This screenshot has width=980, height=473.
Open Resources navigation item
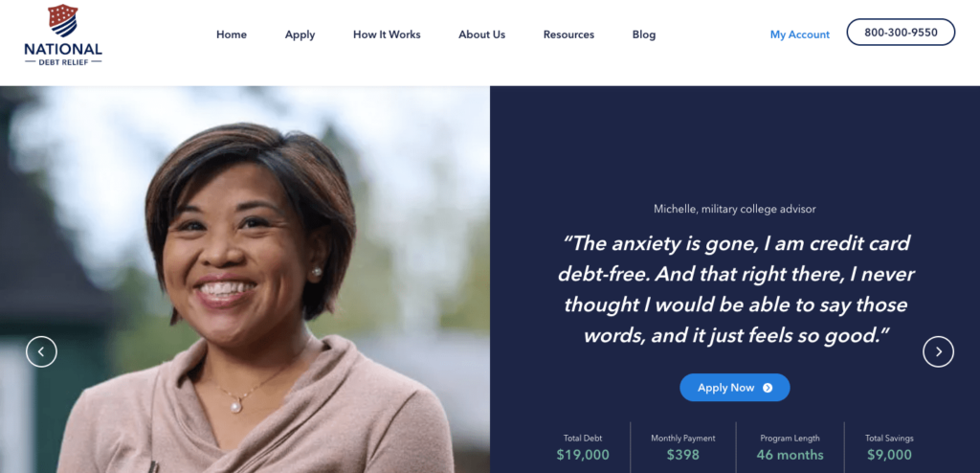pyautogui.click(x=568, y=35)
